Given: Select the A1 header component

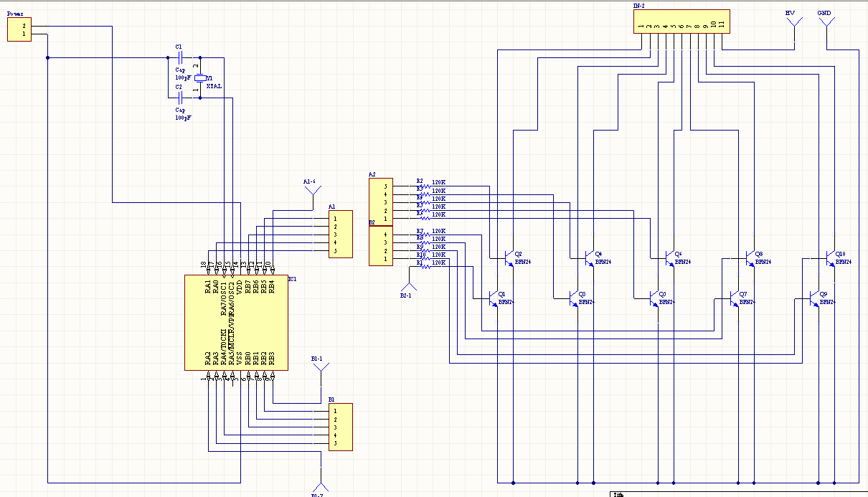Looking at the screenshot, I should 340,235.
